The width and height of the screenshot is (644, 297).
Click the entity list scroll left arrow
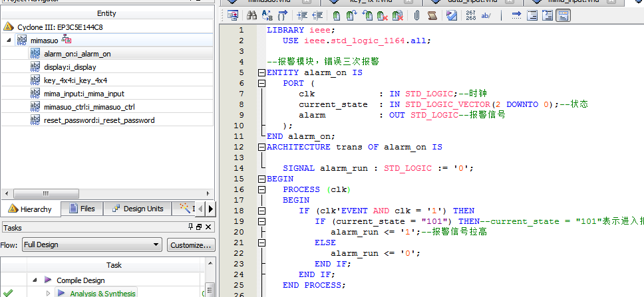pos(6,193)
